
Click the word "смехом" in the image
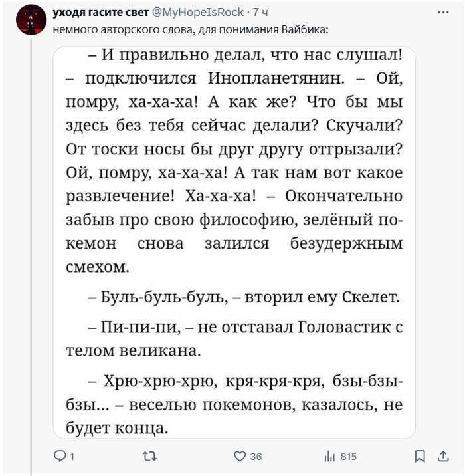click(98, 267)
